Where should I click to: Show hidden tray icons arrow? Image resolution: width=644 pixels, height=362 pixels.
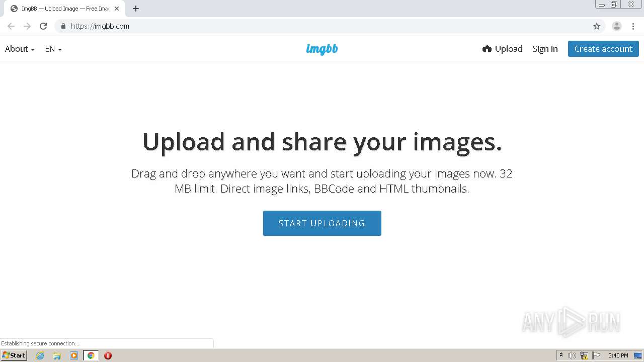click(x=561, y=355)
